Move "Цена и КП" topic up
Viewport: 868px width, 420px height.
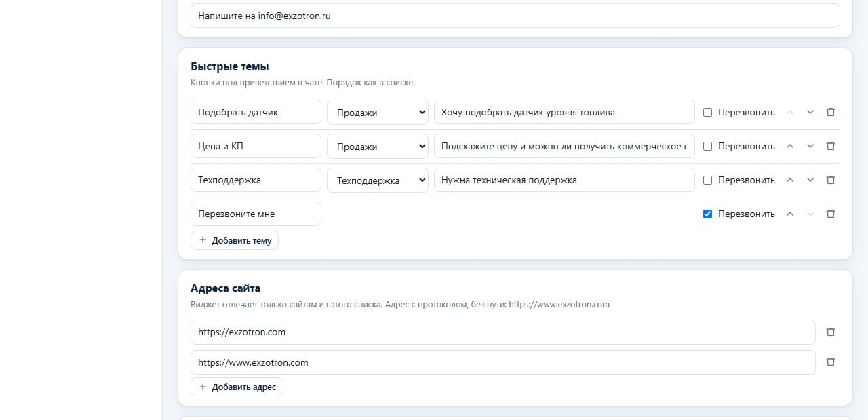click(x=790, y=146)
